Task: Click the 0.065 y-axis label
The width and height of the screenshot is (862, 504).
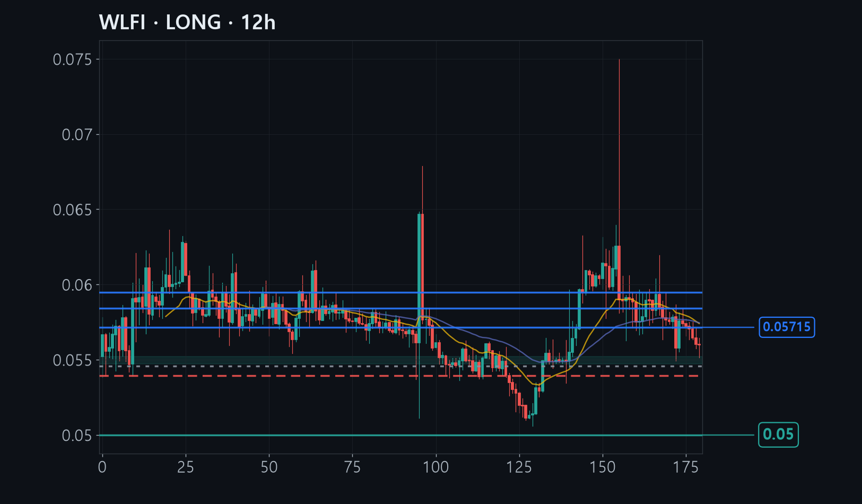Action: [x=72, y=210]
